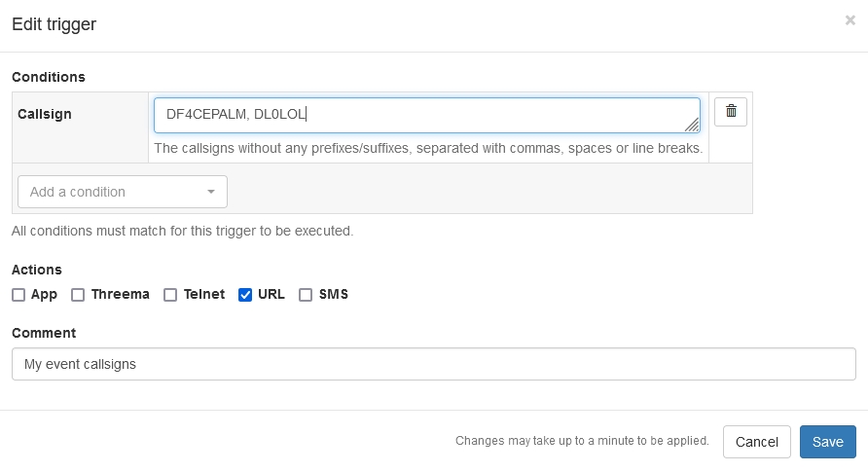Image resolution: width=868 pixels, height=472 pixels.
Task: Uncheck the URL action checkbox
Action: point(245,295)
